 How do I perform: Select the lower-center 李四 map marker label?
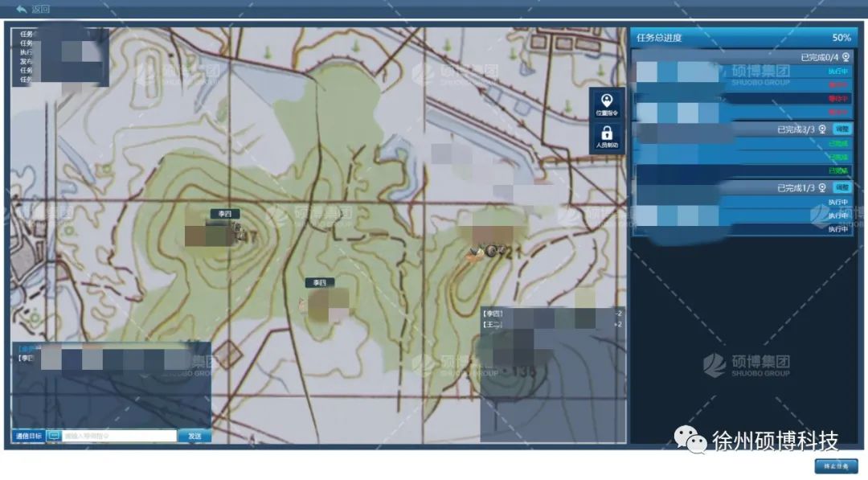click(319, 282)
